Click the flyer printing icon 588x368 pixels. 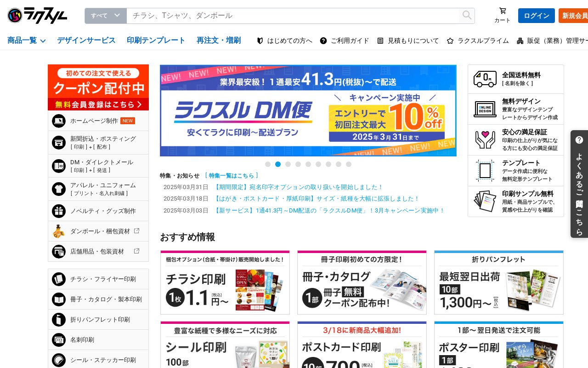[x=59, y=279]
